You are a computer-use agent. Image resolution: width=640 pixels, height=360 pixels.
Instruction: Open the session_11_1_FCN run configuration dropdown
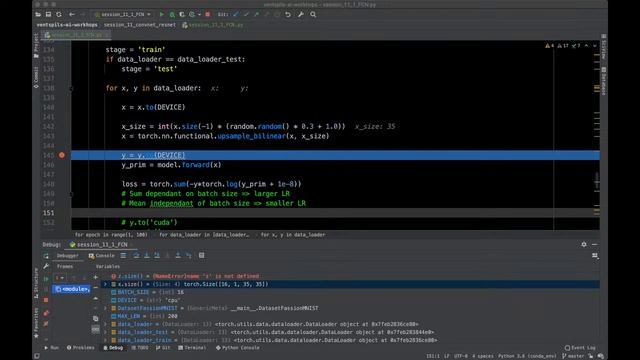pos(122,14)
